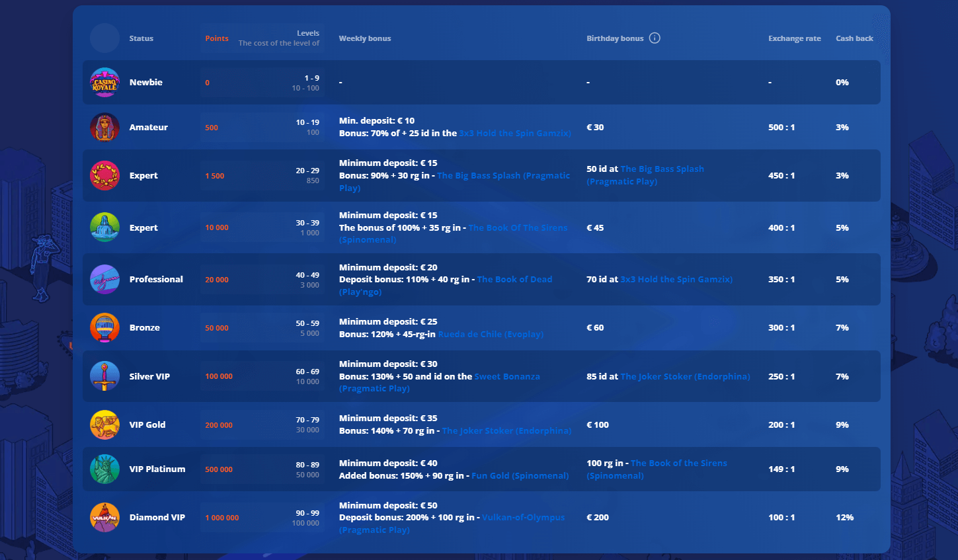
Task: Click the Birthday bonus column header
Action: pos(615,38)
